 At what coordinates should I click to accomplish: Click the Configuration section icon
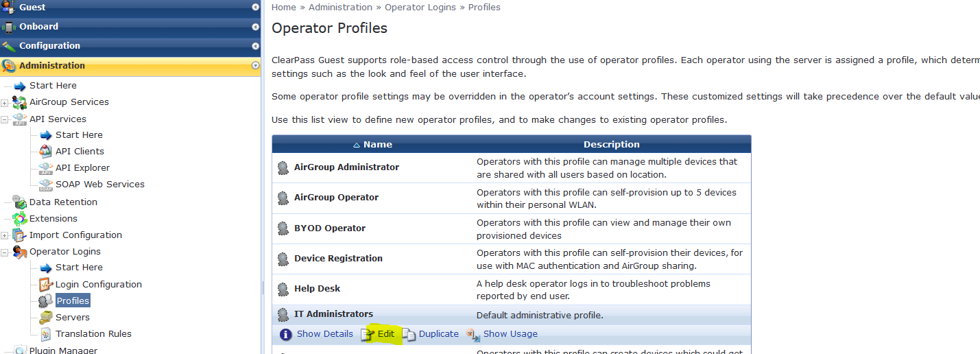(x=8, y=46)
